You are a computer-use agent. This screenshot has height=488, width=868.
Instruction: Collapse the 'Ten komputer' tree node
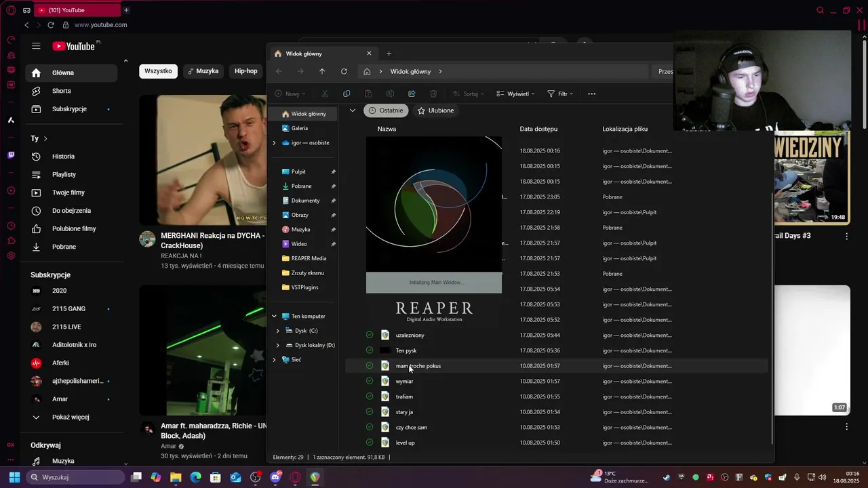click(x=274, y=316)
